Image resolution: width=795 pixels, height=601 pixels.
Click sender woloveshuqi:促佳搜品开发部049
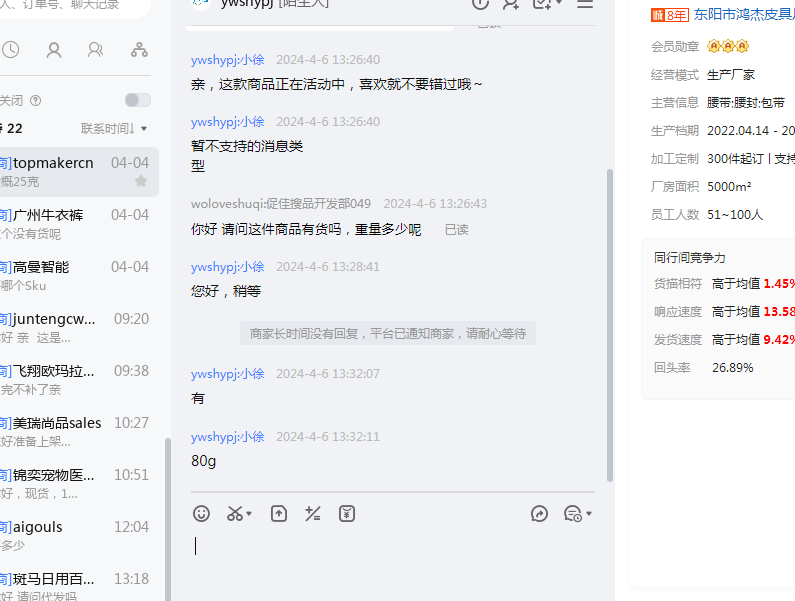point(281,204)
